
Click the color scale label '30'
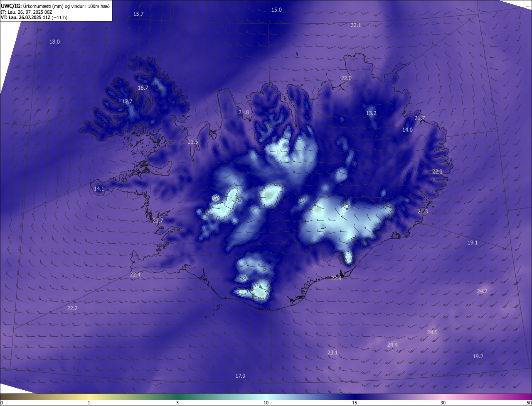443,403
